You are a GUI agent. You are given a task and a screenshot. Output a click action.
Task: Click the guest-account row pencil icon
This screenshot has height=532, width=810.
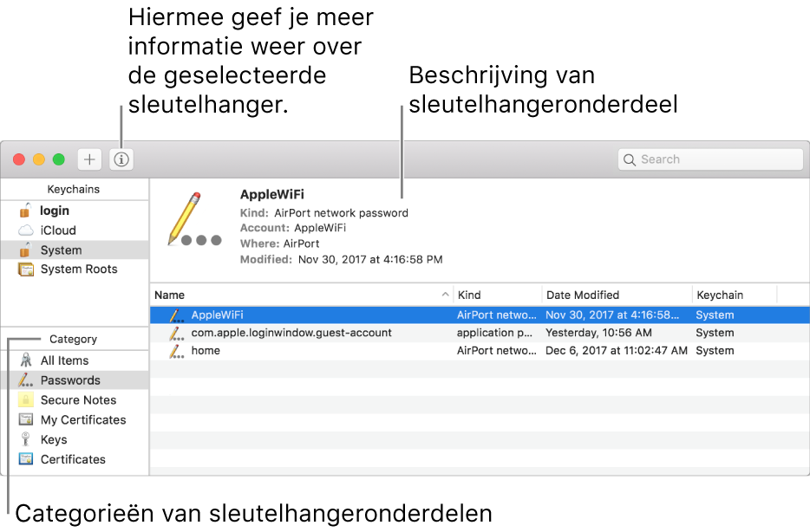pos(177,334)
